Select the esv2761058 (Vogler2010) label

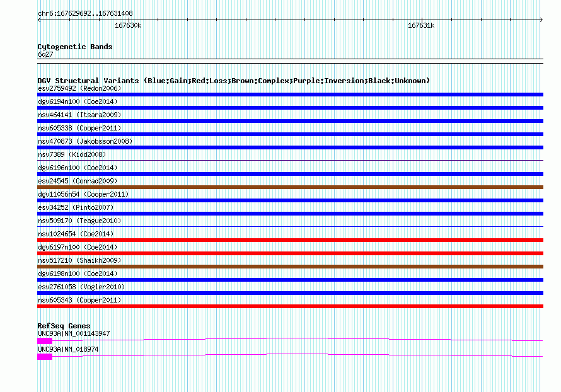click(81, 287)
